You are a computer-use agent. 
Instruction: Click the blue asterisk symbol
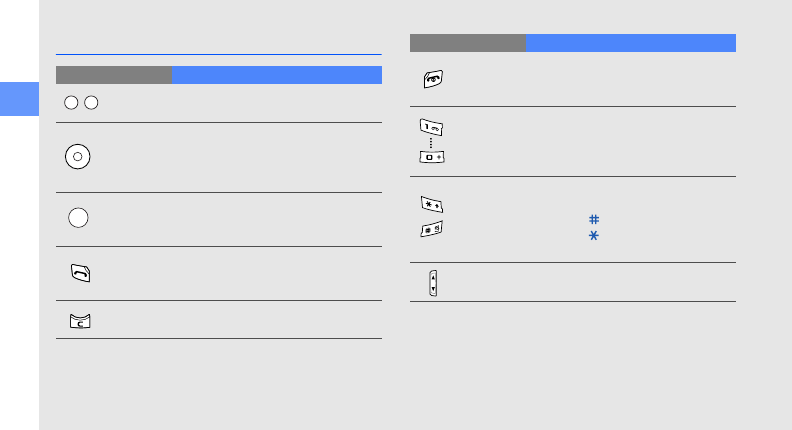click(x=594, y=235)
